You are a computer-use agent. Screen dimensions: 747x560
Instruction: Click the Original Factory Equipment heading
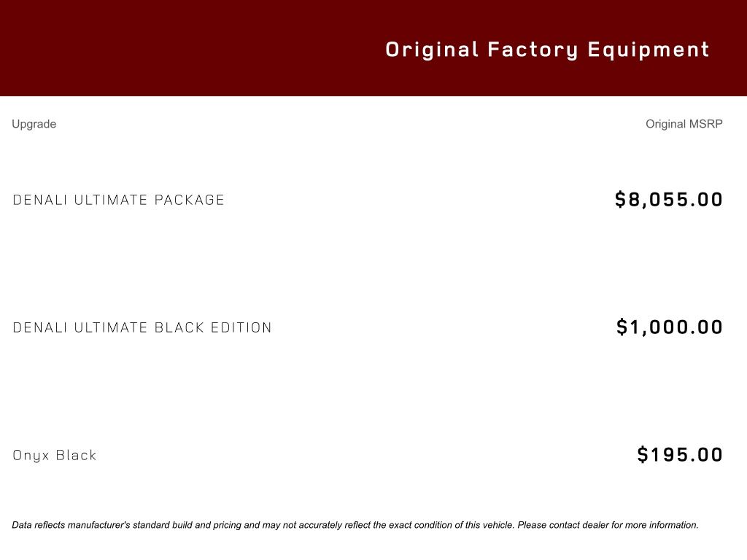[x=547, y=50]
